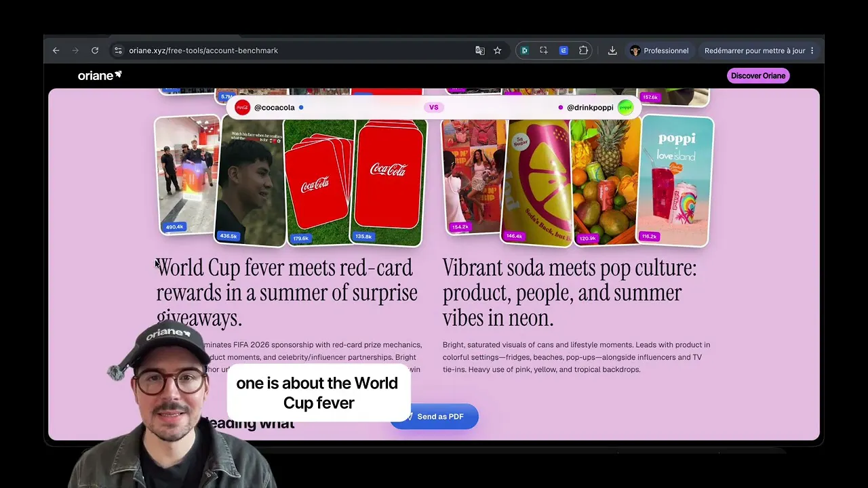Screen dimensions: 868x488
Task: Reload the page with the refresh icon
Action: [95, 51]
